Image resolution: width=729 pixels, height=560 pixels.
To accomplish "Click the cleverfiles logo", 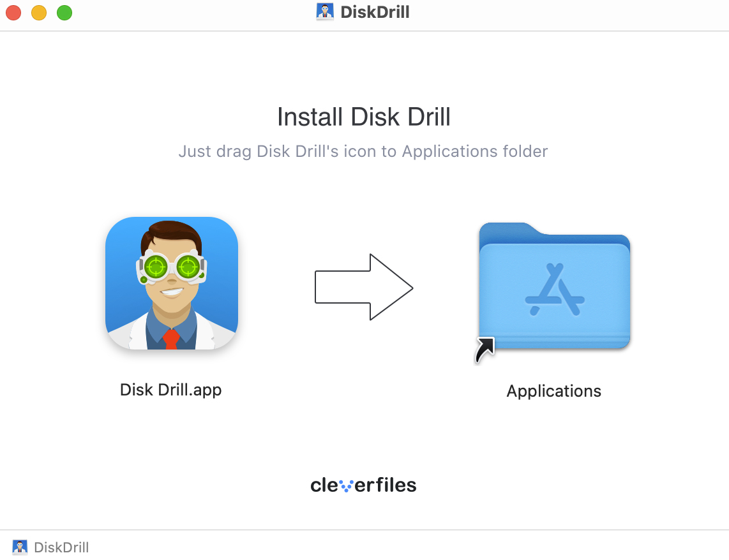I will coord(363,484).
